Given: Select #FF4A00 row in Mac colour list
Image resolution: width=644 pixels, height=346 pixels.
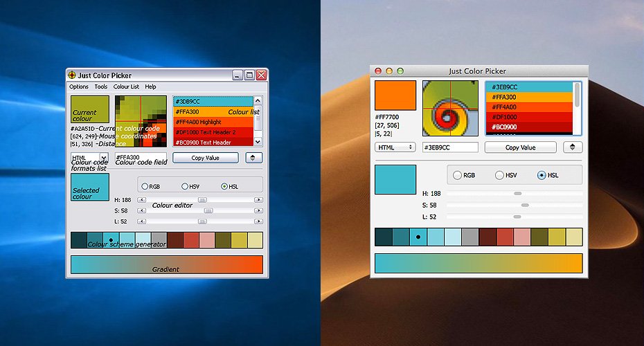Looking at the screenshot, I should tap(530, 107).
